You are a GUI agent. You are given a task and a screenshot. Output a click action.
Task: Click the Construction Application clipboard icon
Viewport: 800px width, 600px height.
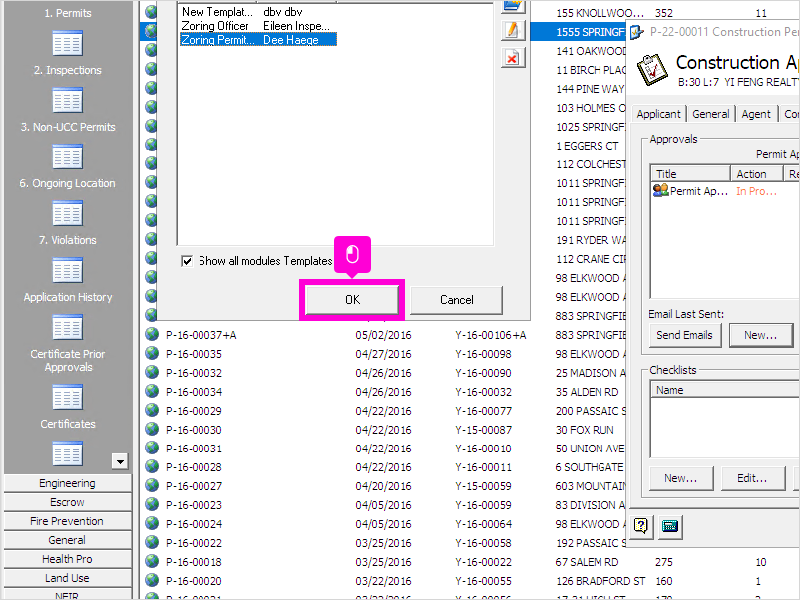point(652,69)
